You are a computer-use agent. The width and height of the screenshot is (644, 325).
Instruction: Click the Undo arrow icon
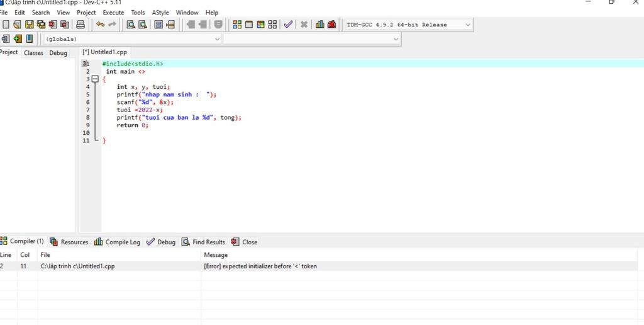100,25
